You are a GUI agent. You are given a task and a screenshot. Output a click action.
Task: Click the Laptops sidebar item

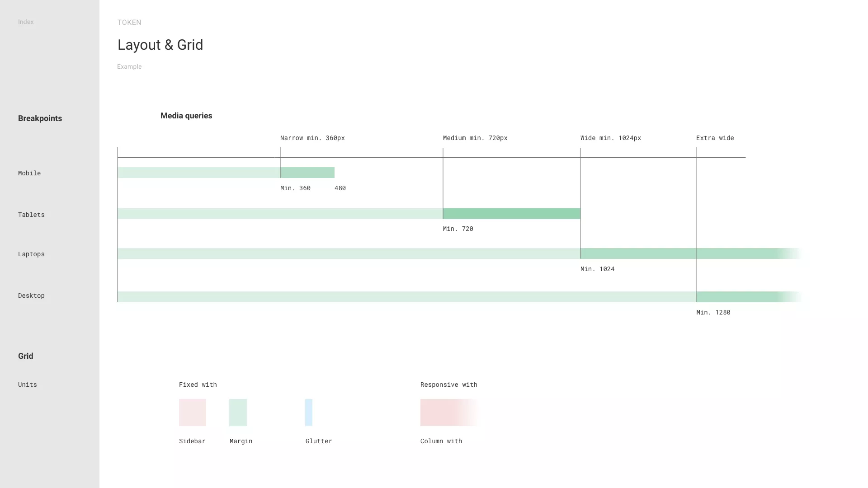coord(31,254)
